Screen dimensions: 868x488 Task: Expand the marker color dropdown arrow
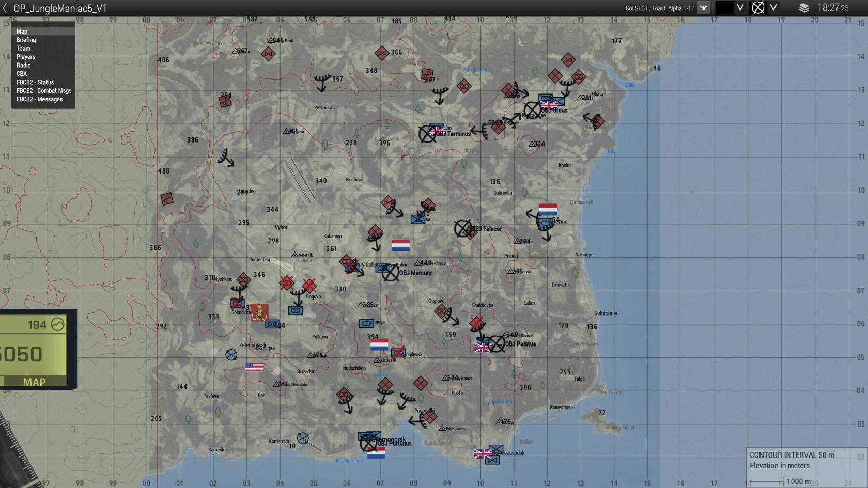pyautogui.click(x=740, y=8)
